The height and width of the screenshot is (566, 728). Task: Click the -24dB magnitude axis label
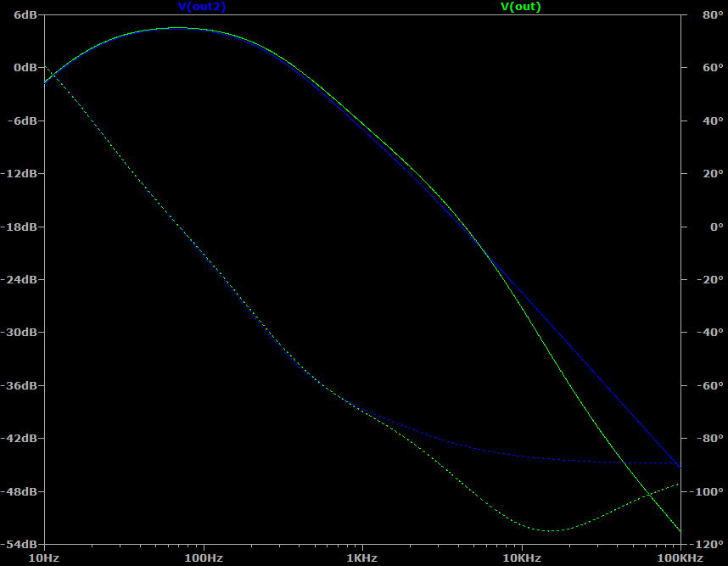(x=22, y=279)
